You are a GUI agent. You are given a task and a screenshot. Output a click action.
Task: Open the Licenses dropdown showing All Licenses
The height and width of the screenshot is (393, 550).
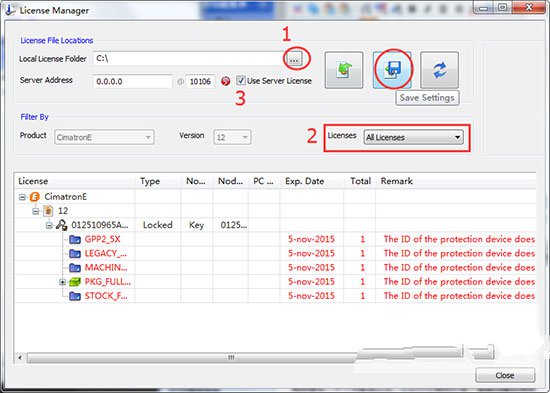click(x=413, y=137)
